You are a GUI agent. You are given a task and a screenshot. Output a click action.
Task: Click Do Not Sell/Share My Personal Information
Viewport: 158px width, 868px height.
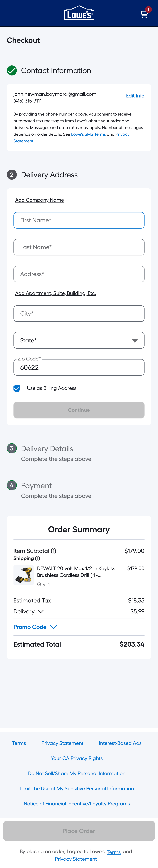[x=77, y=773]
